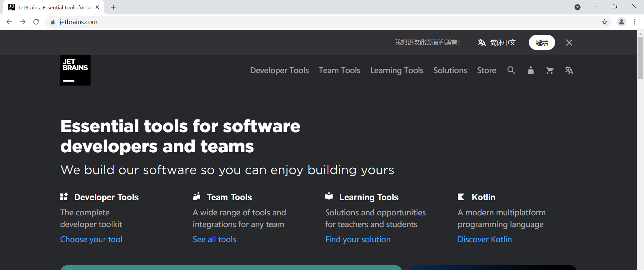Follow the Choose your tool link

click(x=91, y=239)
